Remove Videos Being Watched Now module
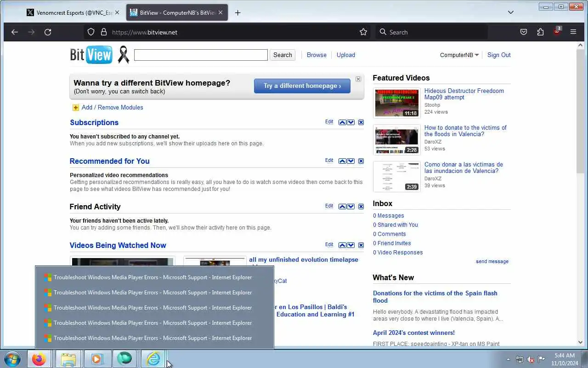Image resolution: width=588 pixels, height=368 pixels. tap(361, 245)
